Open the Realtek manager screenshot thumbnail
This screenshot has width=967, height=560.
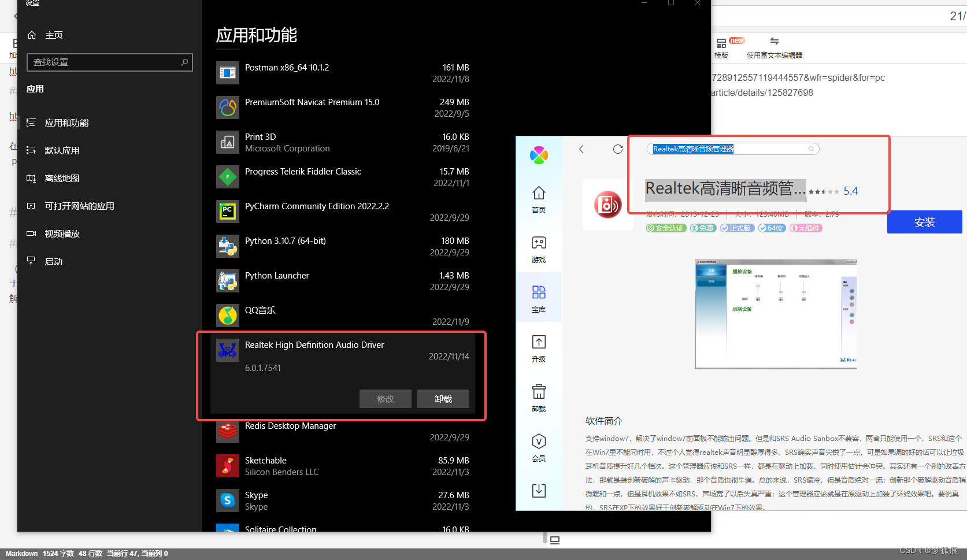point(776,314)
